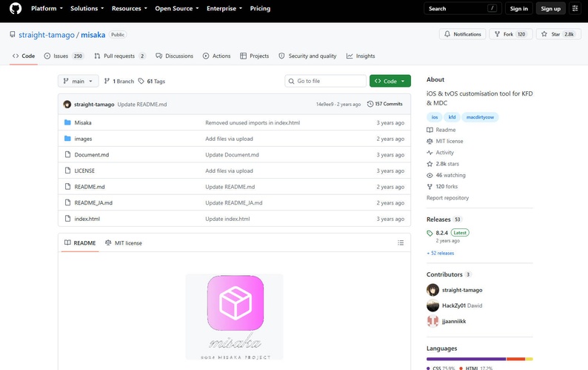Select the MIT license tab

[124, 243]
